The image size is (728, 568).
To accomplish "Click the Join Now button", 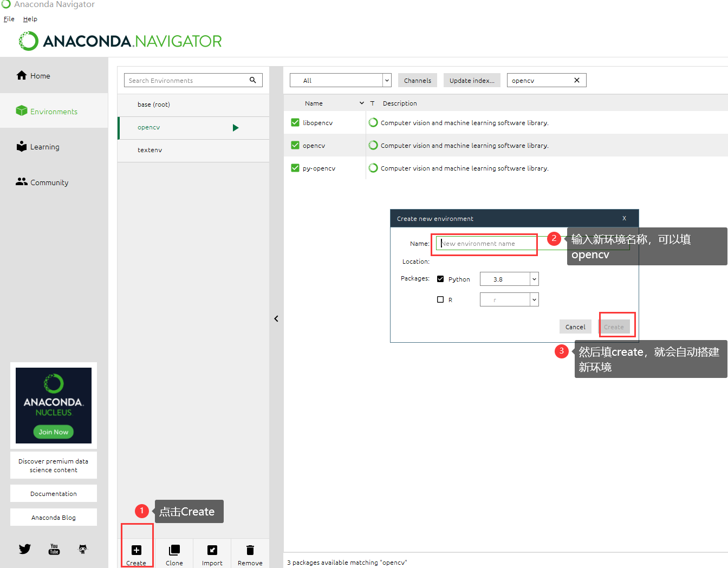I will pyautogui.click(x=54, y=432).
